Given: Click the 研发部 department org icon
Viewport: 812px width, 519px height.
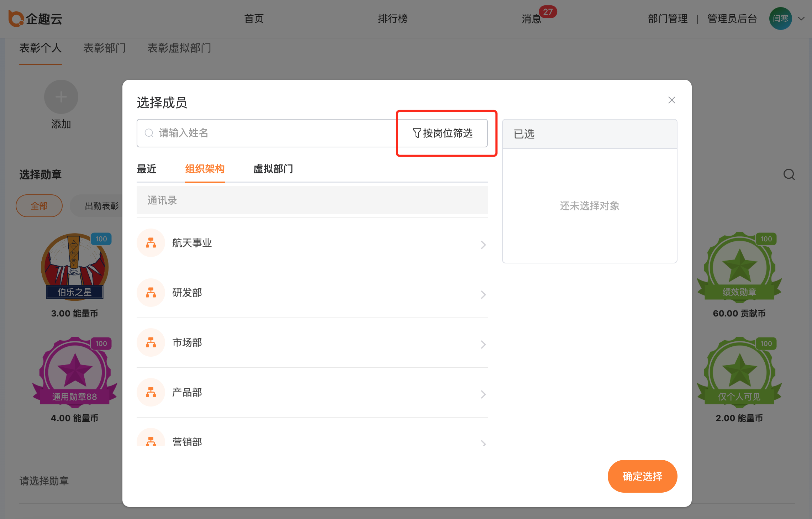Looking at the screenshot, I should 151,293.
